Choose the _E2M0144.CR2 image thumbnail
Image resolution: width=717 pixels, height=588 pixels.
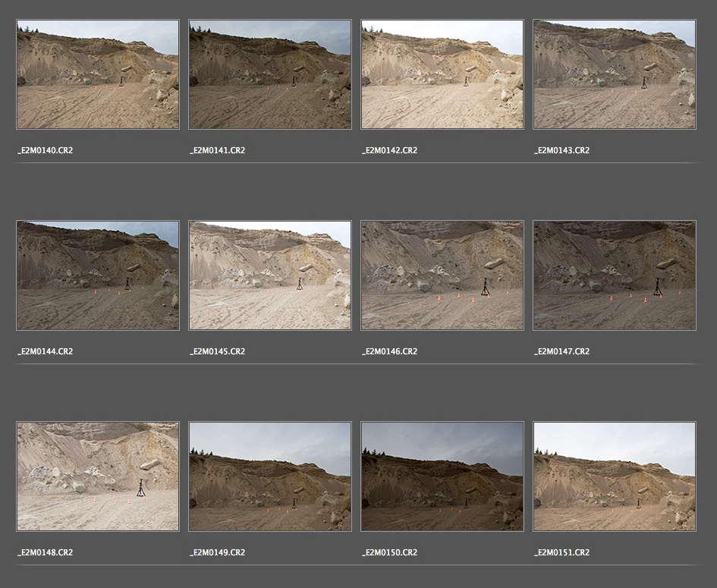tap(98, 275)
